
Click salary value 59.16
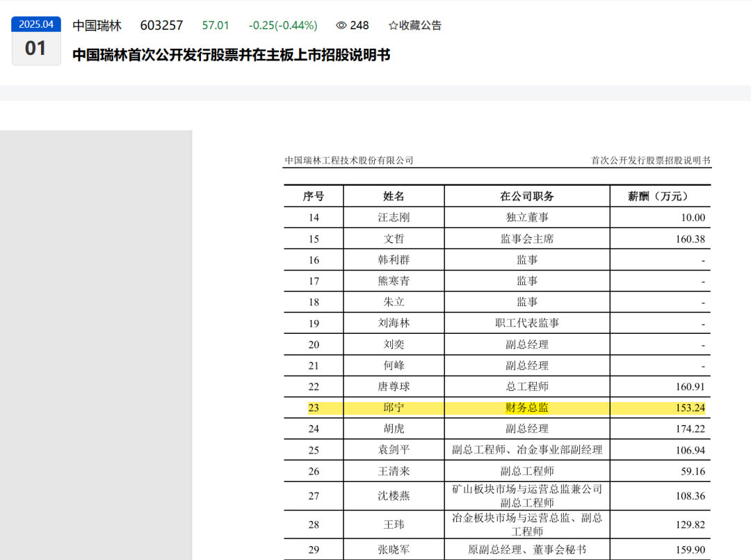[x=693, y=472]
